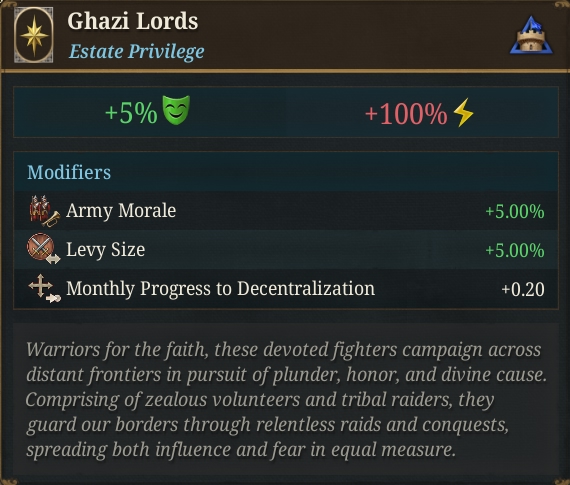Click the Estate Privilege subtitle link
This screenshot has height=485, width=570.
pos(136,51)
